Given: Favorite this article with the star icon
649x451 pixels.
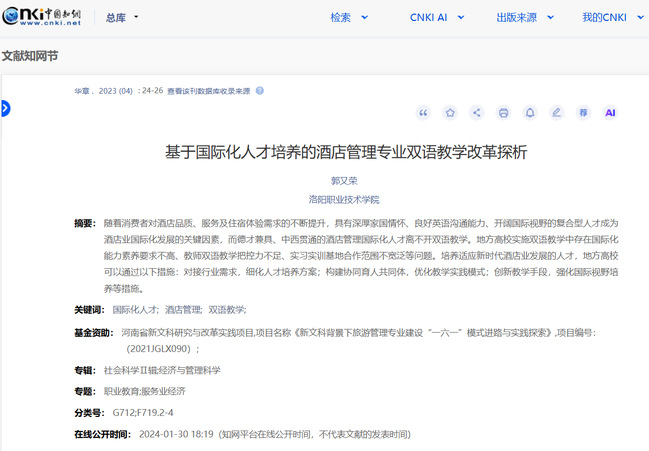Looking at the screenshot, I should coord(450,113).
